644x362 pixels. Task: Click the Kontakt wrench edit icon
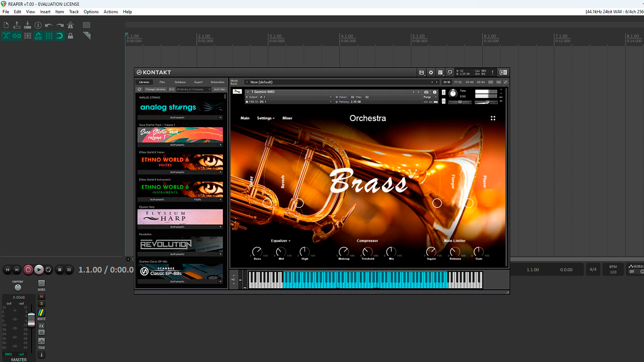237,91
